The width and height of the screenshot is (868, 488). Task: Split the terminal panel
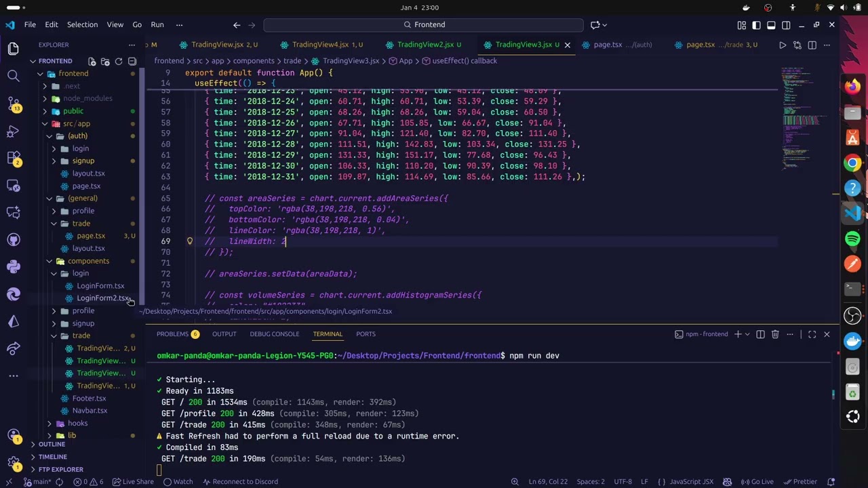click(760, 334)
